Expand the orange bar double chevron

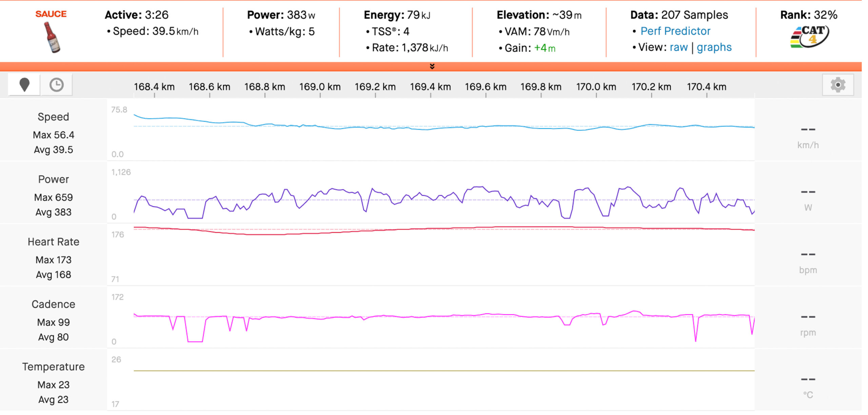[432, 66]
